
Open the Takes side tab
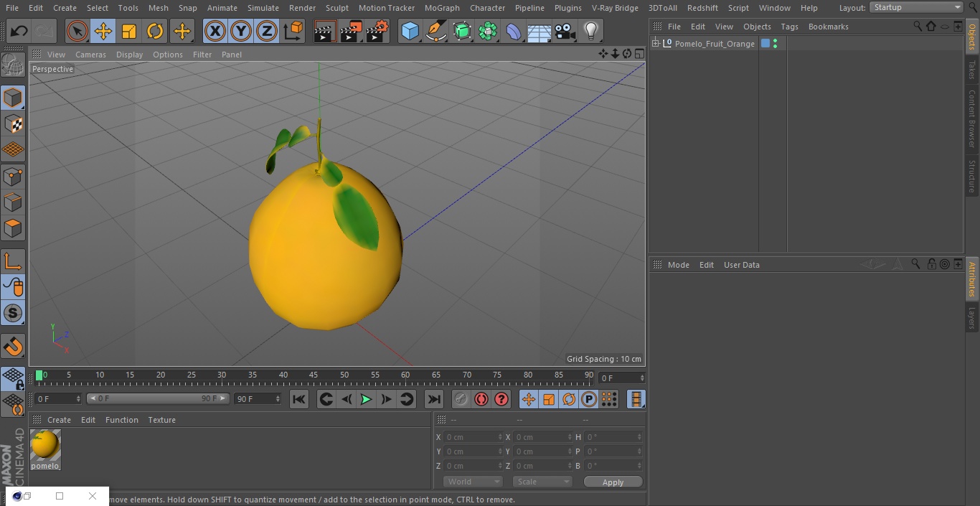tap(972, 70)
